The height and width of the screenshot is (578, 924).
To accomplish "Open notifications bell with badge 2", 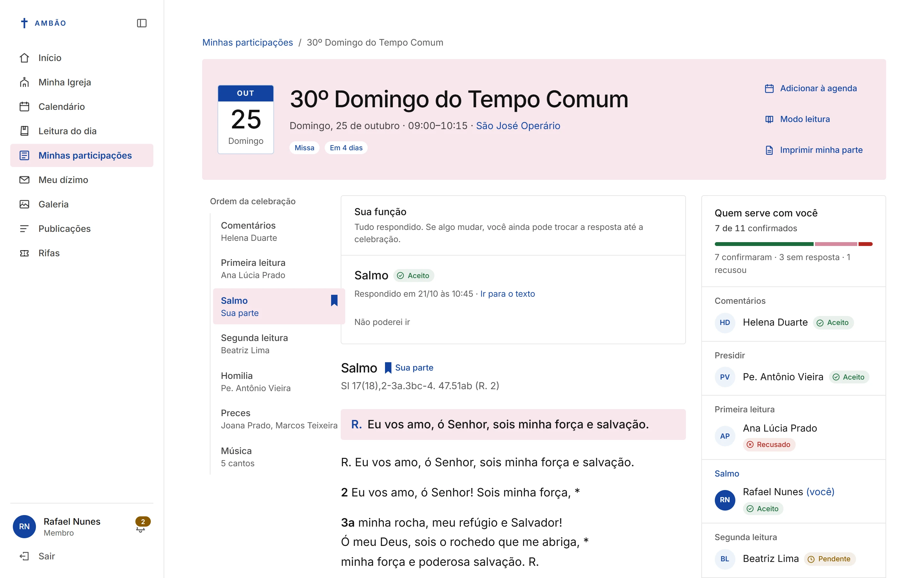I will pos(142,526).
